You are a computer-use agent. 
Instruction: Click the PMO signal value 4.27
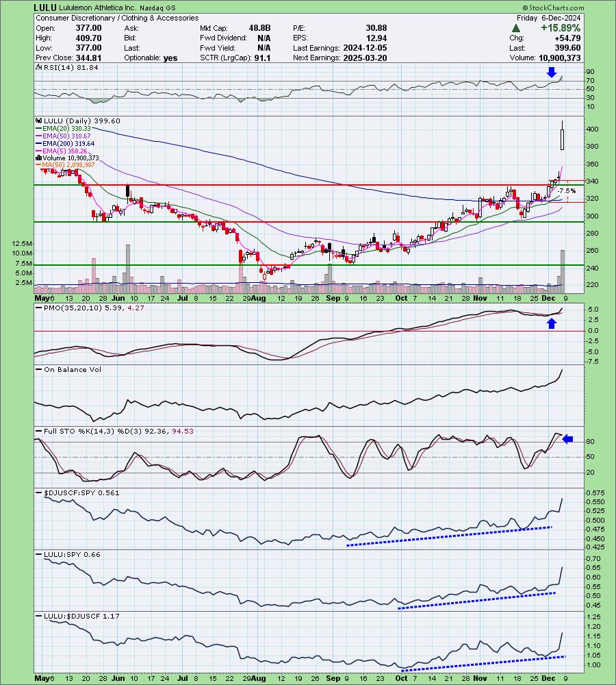point(136,308)
